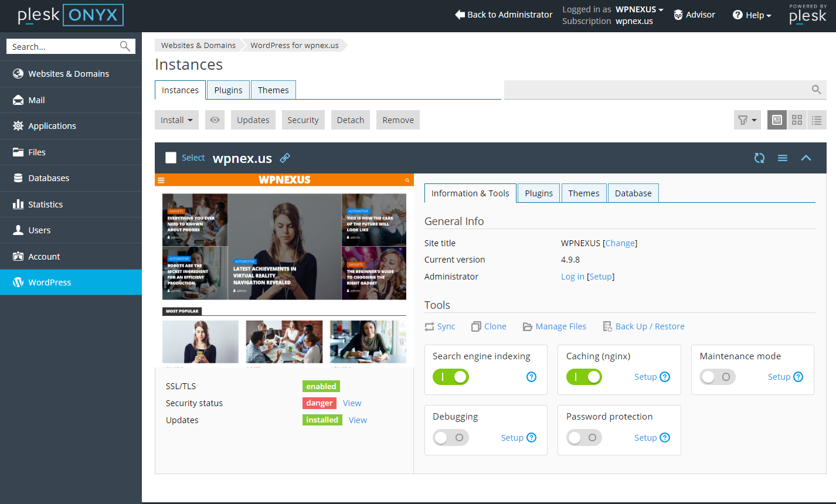Click the administrator Log in link
This screenshot has width=836, height=504.
[573, 277]
